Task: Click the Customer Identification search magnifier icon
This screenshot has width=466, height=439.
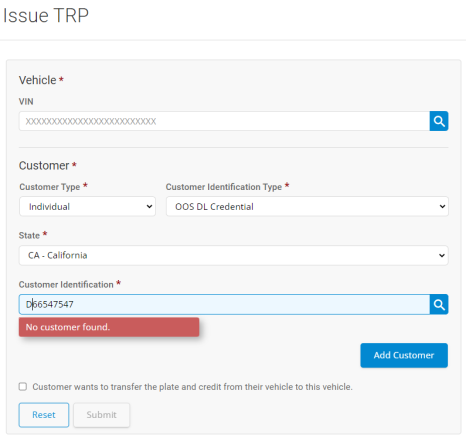Action: click(439, 304)
